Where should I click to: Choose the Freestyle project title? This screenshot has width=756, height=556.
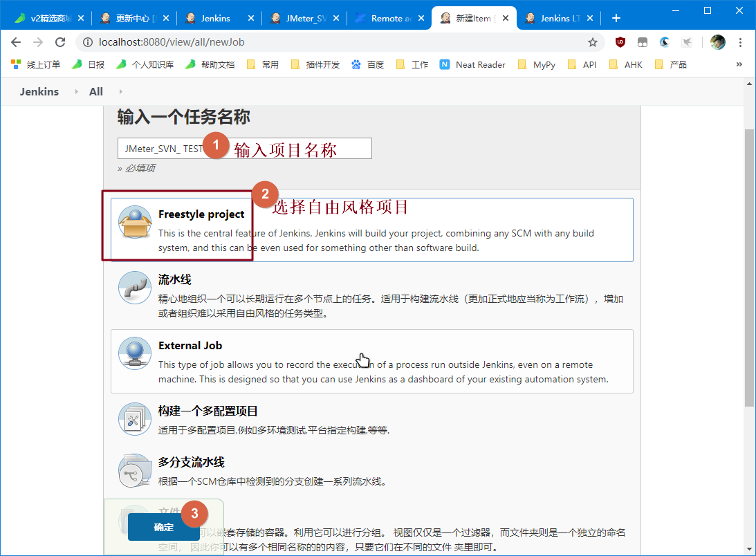(x=201, y=214)
